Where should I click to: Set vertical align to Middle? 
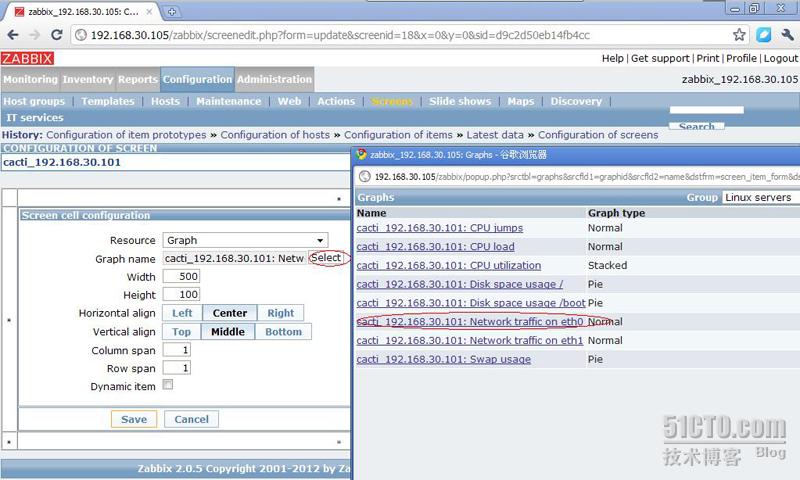coord(228,332)
